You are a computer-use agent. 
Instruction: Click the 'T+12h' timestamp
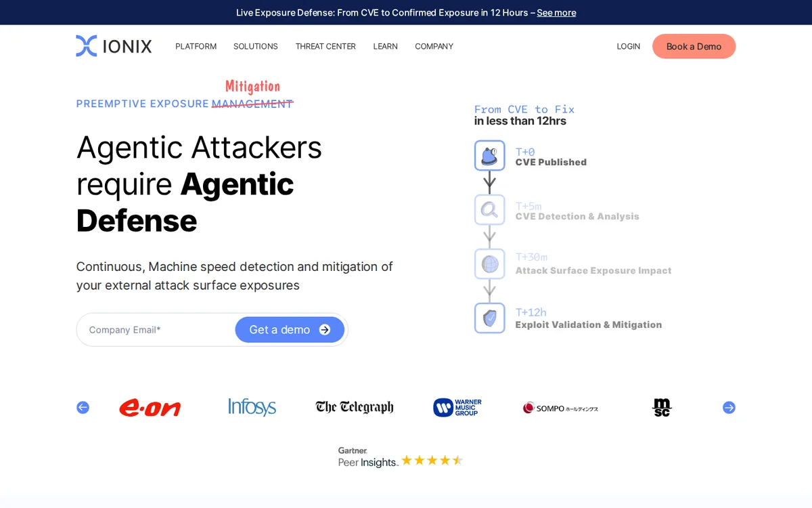(531, 312)
